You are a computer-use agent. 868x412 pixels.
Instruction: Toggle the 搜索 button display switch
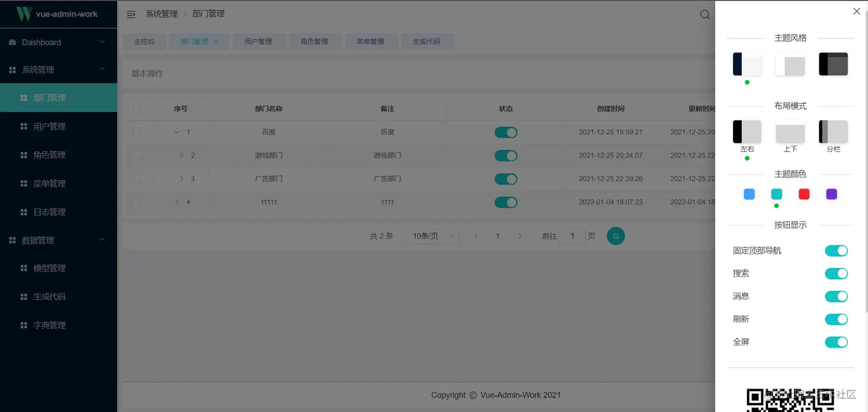point(836,274)
